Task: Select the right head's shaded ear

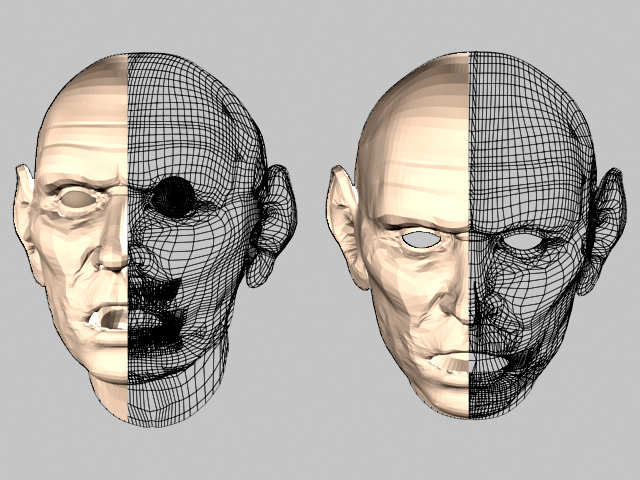Action: [343, 215]
